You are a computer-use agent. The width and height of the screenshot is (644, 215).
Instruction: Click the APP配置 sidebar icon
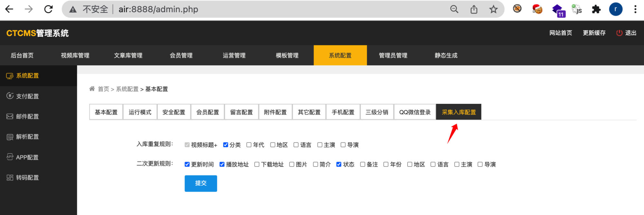click(x=10, y=157)
